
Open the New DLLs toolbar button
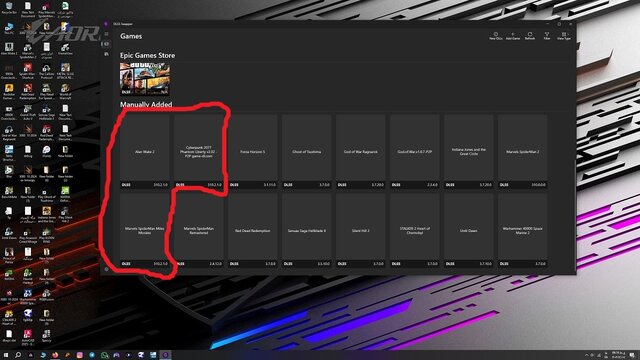point(496,36)
